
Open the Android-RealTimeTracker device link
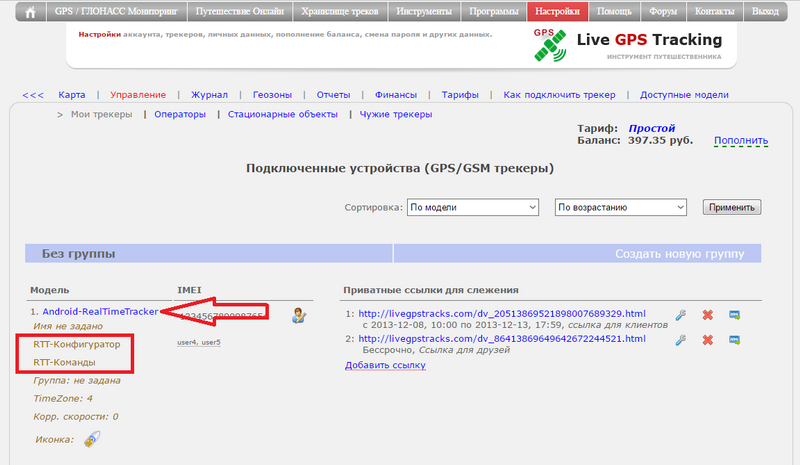point(100,311)
